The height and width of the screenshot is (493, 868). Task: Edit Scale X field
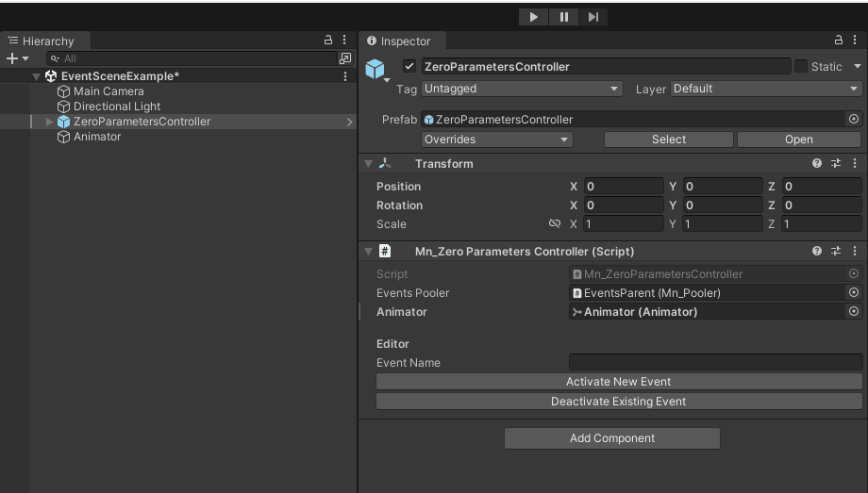point(624,224)
